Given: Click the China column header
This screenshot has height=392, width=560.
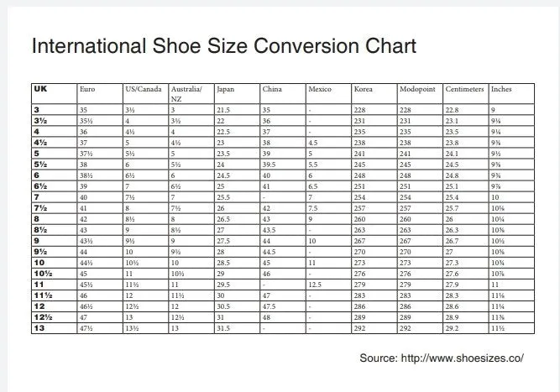Looking at the screenshot, I should tap(272, 89).
